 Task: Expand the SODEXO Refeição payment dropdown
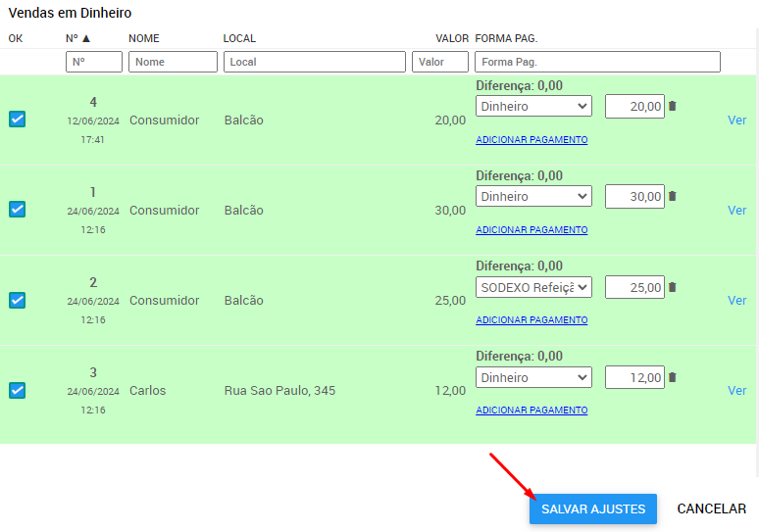tap(533, 287)
